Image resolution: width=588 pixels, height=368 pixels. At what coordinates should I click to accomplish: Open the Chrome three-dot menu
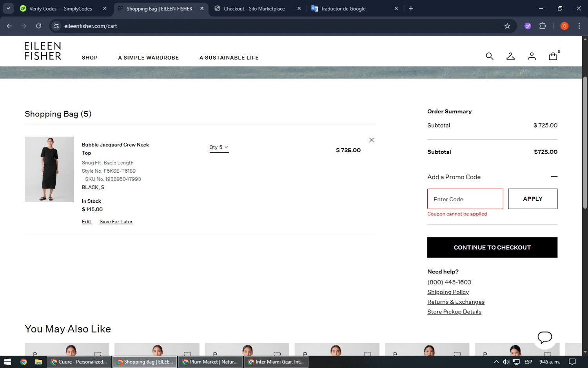click(579, 26)
